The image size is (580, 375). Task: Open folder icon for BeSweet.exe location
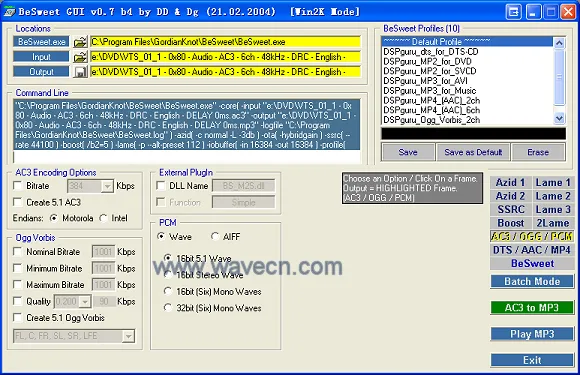[80, 42]
